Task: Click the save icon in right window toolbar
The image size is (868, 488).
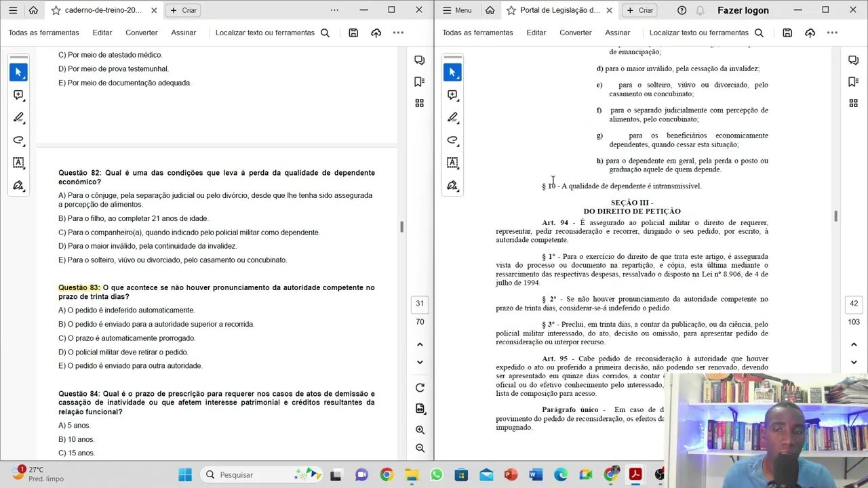Action: point(787,33)
